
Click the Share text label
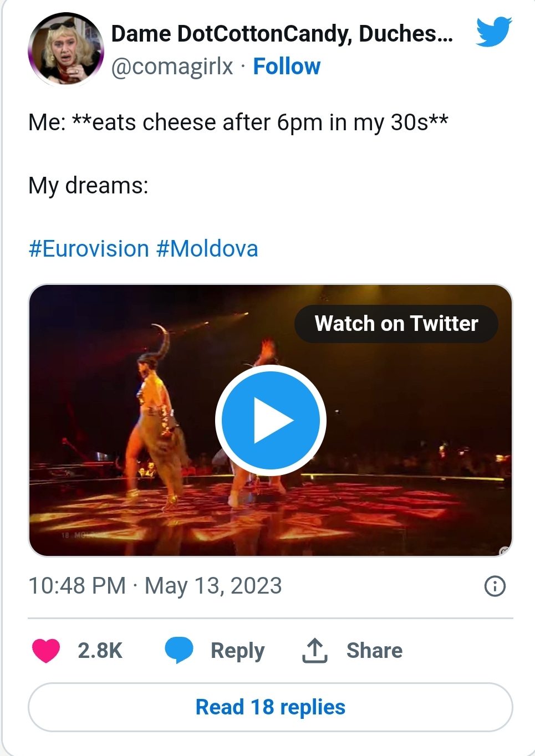[374, 651]
